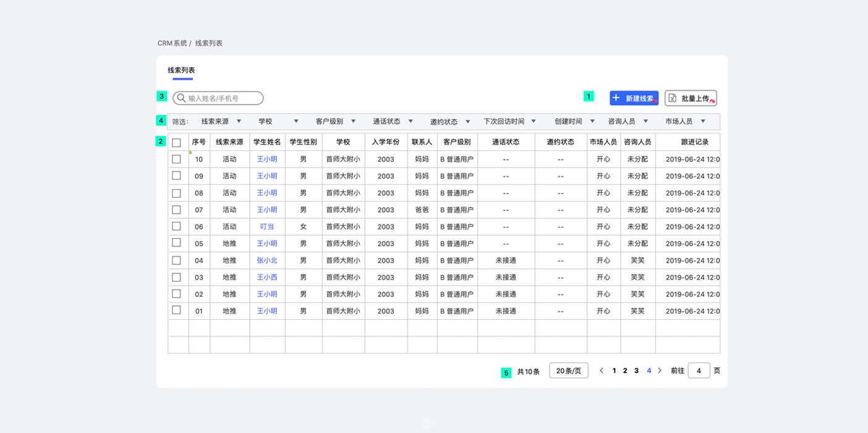Tick the checkbox for row 03 王小西
This screenshot has height=433, width=868.
(x=176, y=277)
